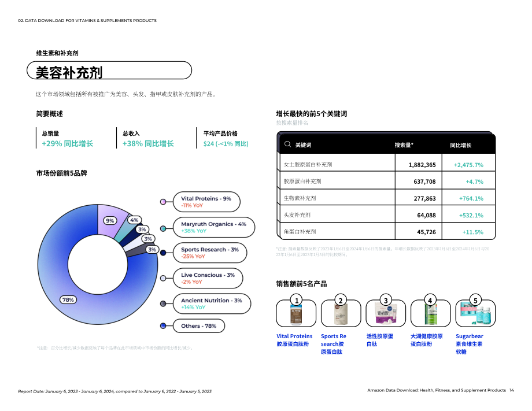Click the page header 02. DATA DOWNLOAD text
This screenshot has width=532, height=411.
(87, 21)
